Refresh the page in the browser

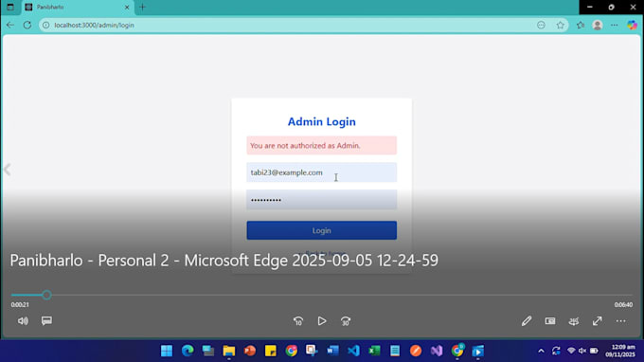pos(27,25)
